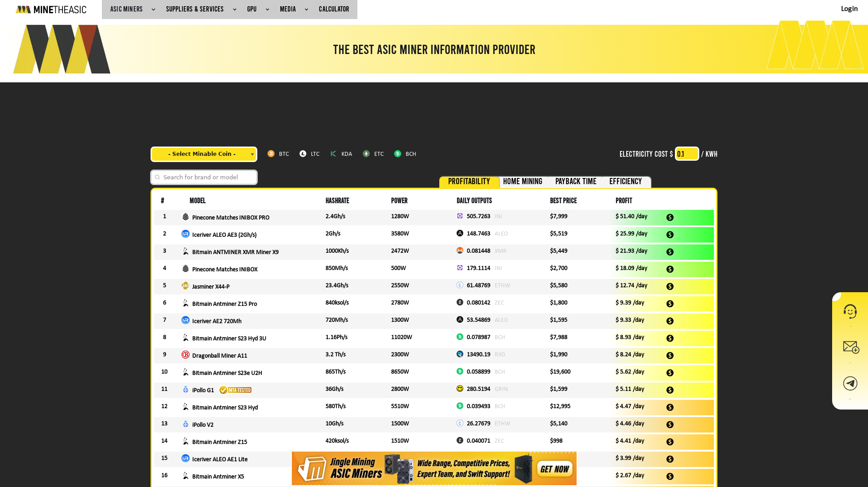This screenshot has height=487, width=868.
Task: Click the MTA TESTED badge on iPollo G1
Action: click(235, 390)
